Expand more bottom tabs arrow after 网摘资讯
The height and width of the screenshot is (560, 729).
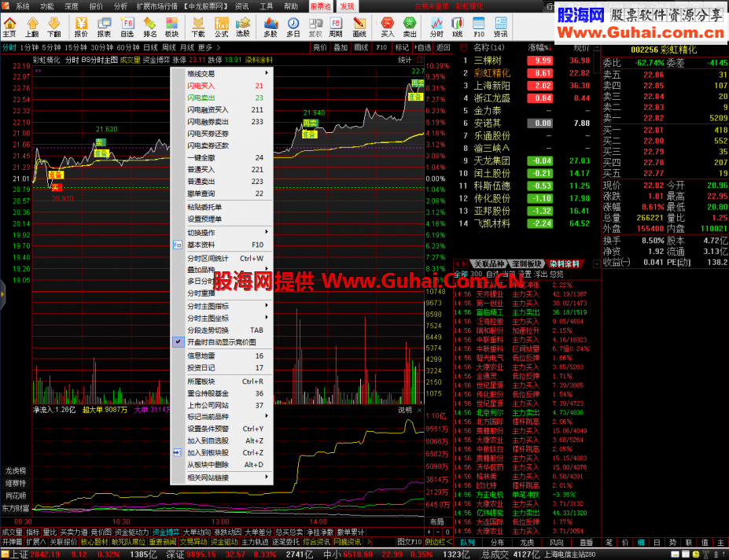click(368, 542)
